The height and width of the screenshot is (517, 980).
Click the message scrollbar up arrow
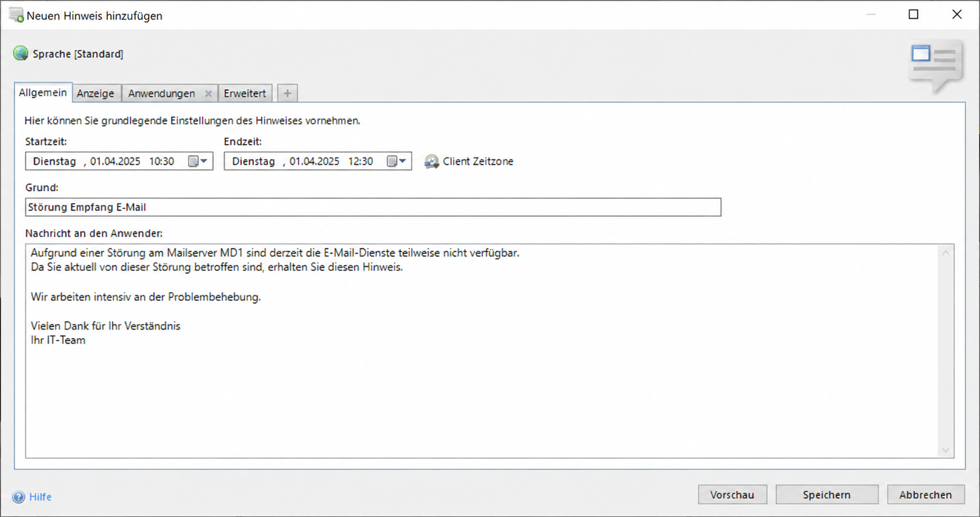coord(946,252)
